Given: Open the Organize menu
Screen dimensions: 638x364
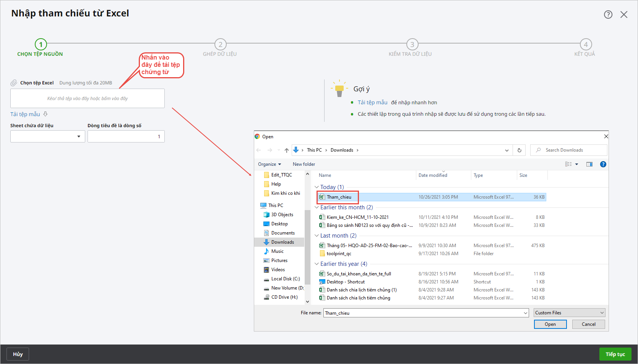Looking at the screenshot, I should pos(269,164).
